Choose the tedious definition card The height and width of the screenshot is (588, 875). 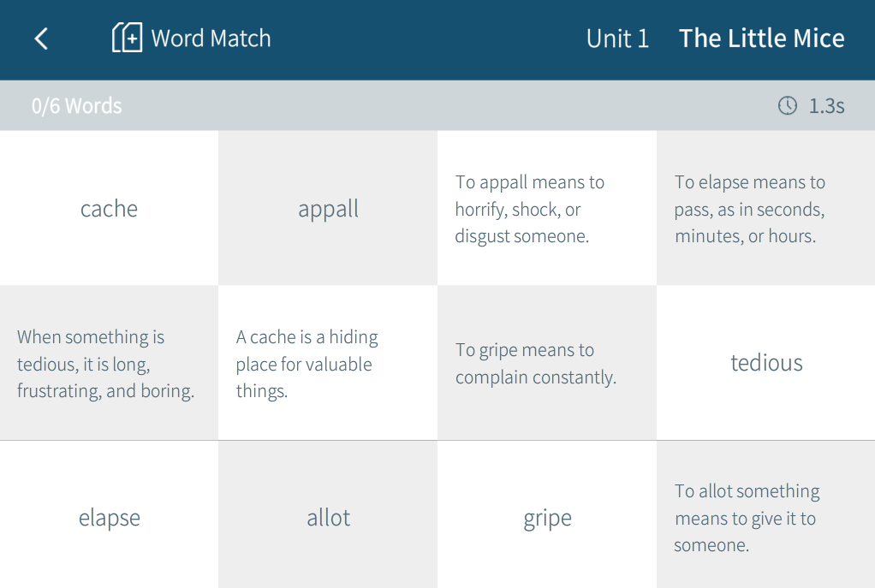coord(109,364)
